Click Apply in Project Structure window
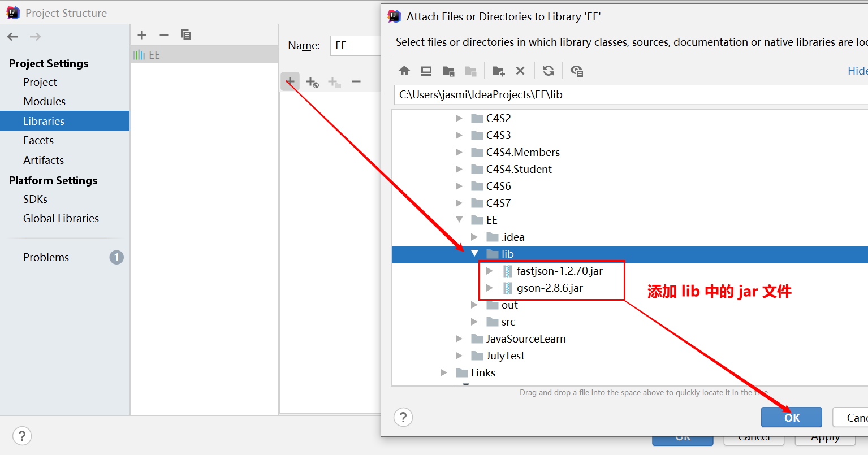The width and height of the screenshot is (868, 455). click(825, 439)
